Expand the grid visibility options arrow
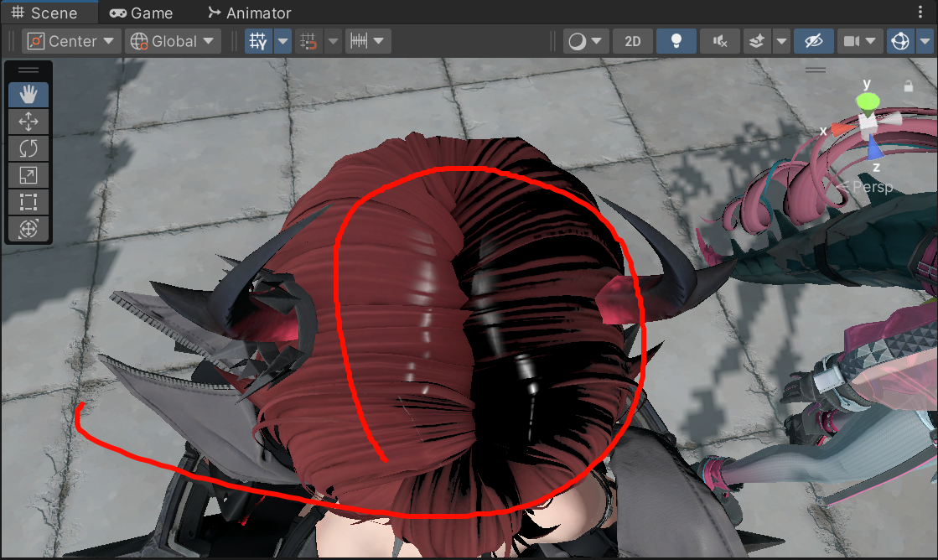Screen dimensions: 938x560 (x=283, y=41)
